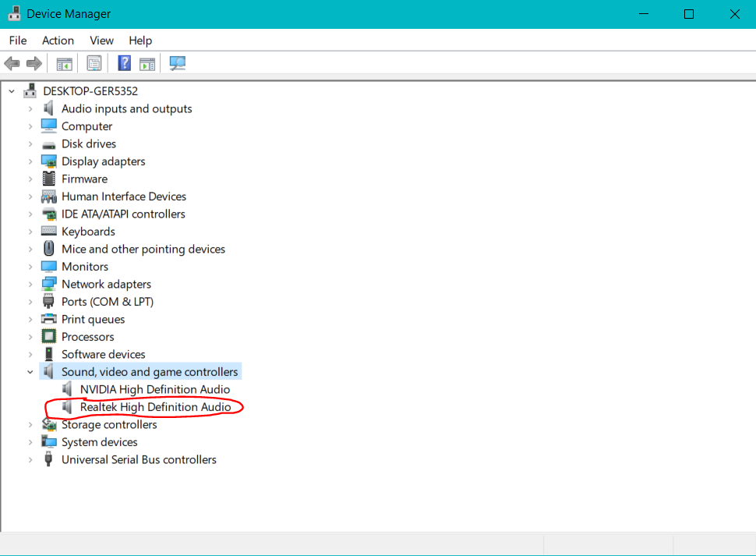
Task: Collapse Sound, video and game controllers
Action: click(30, 372)
